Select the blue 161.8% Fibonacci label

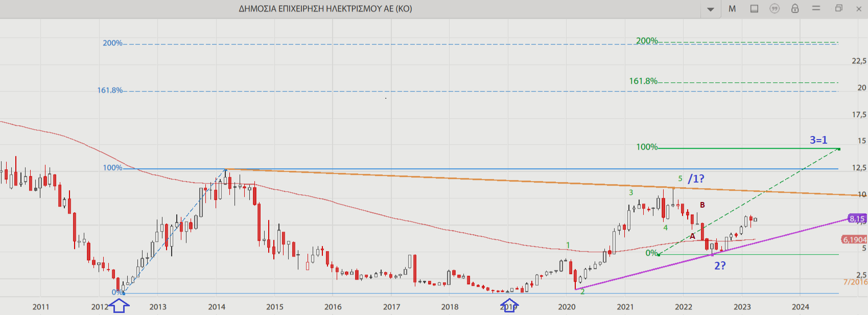110,90
